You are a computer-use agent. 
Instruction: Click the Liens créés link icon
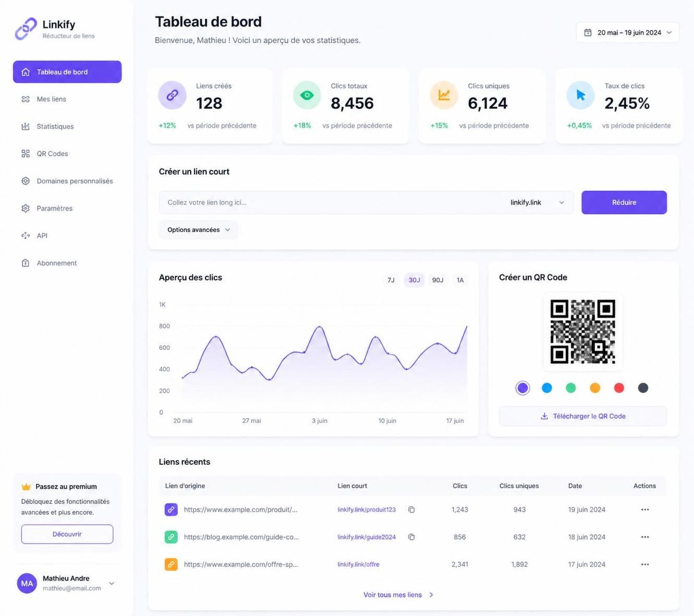[172, 95]
